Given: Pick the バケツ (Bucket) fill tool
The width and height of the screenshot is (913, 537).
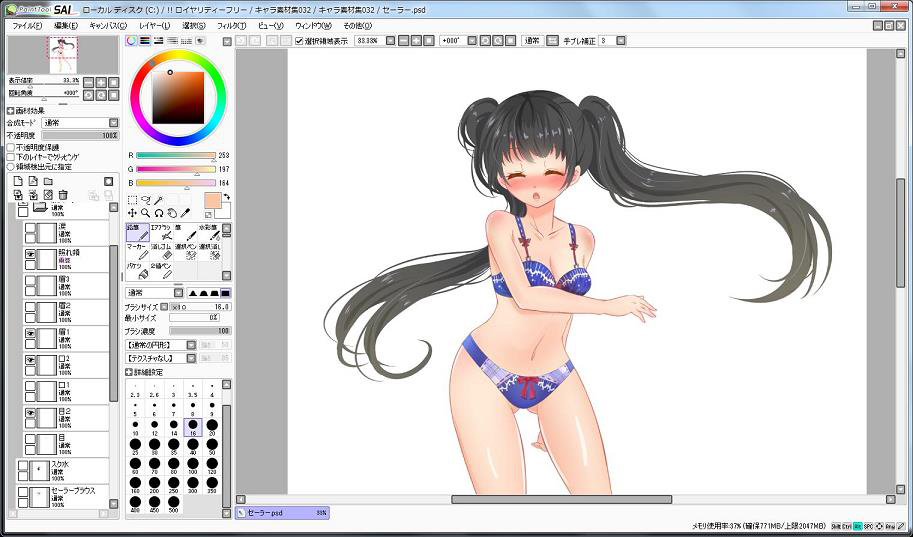Looking at the screenshot, I should (137, 271).
